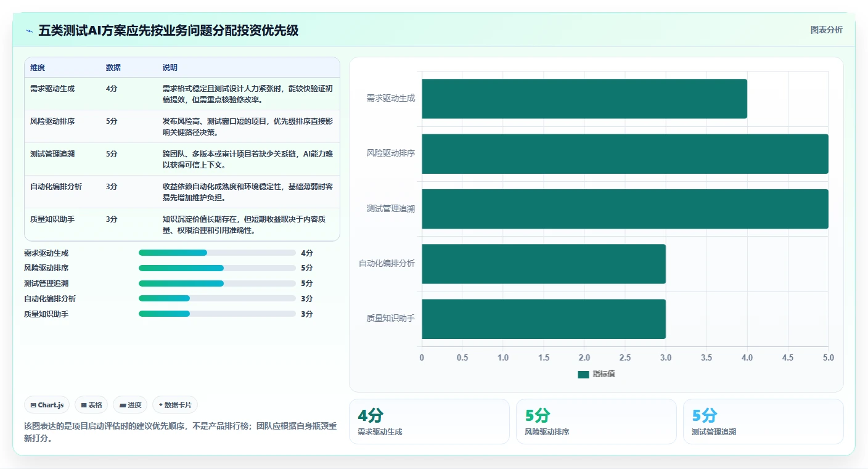Image resolution: width=868 pixels, height=469 pixels.
Task: Select 风险驱动排序 table row name
Action: (52, 121)
